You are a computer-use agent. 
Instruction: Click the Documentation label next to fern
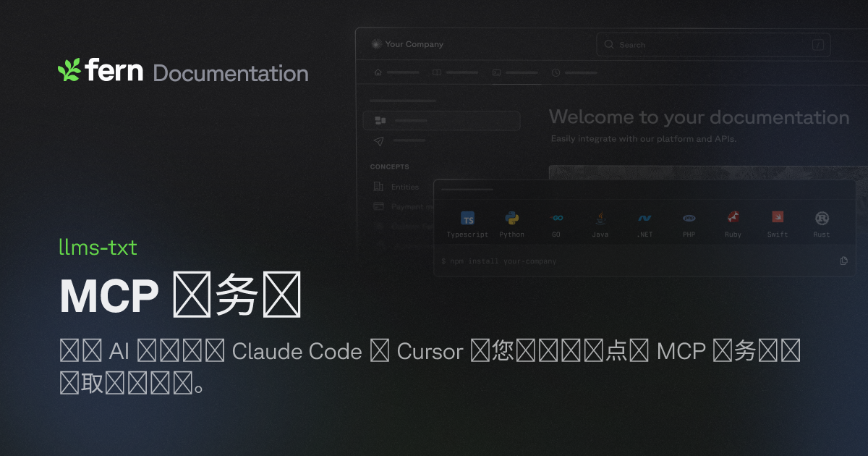click(231, 73)
